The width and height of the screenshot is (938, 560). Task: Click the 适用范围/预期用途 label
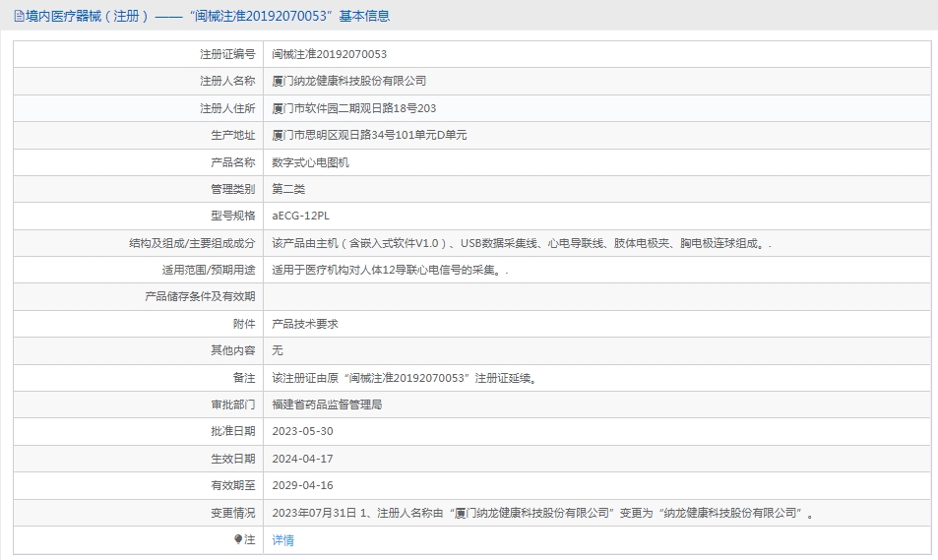tap(209, 271)
